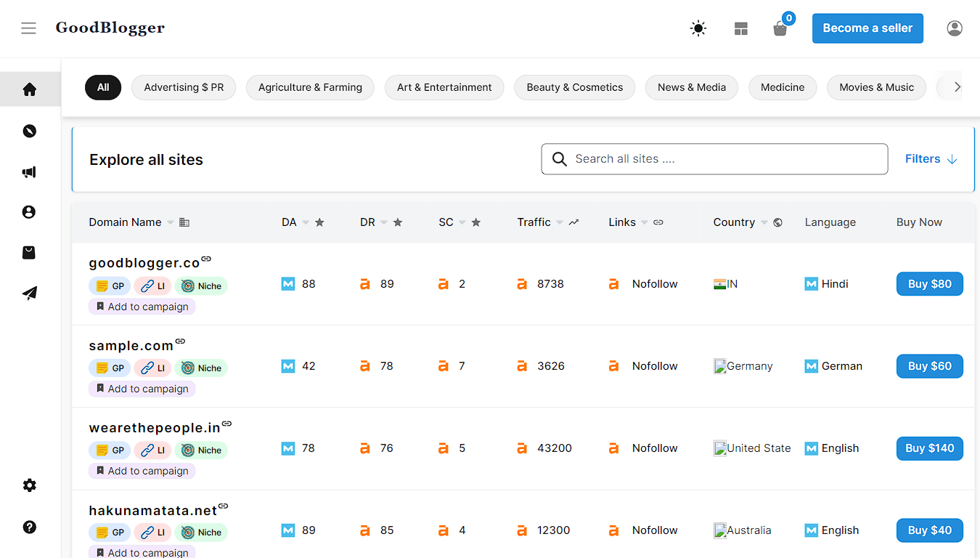
Task: Select the News & Media category
Action: pyautogui.click(x=691, y=87)
